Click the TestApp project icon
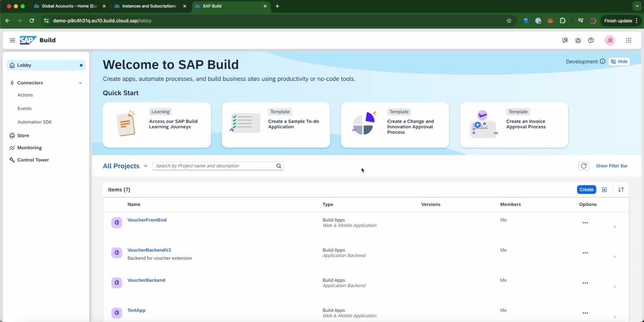 click(116, 313)
